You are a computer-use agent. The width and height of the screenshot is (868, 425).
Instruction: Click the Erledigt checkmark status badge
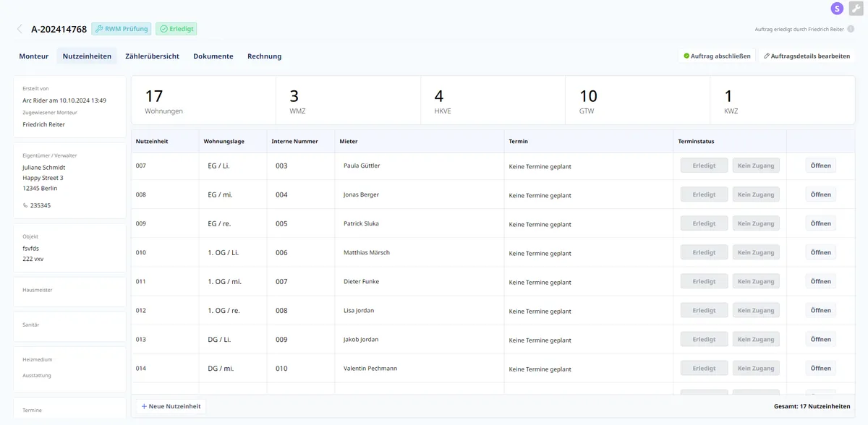tap(176, 30)
